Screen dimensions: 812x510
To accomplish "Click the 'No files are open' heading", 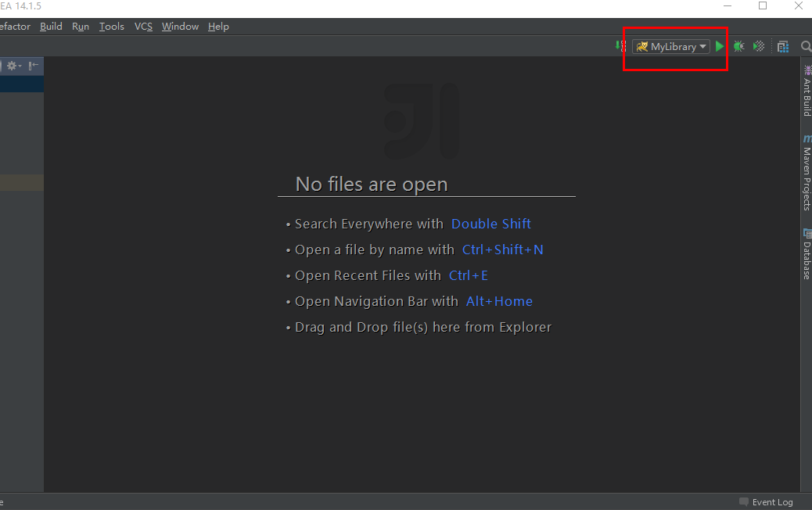I will pyautogui.click(x=372, y=185).
